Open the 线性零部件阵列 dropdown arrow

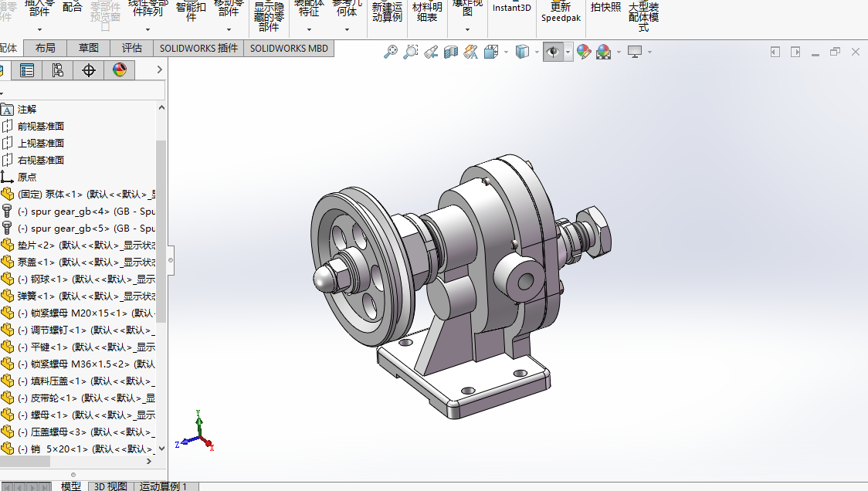[147, 29]
